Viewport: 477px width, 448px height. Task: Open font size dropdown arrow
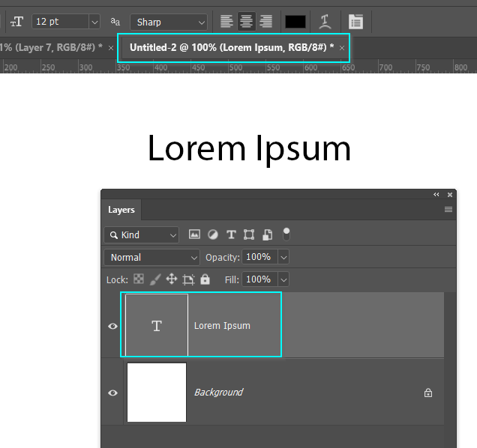click(x=94, y=22)
